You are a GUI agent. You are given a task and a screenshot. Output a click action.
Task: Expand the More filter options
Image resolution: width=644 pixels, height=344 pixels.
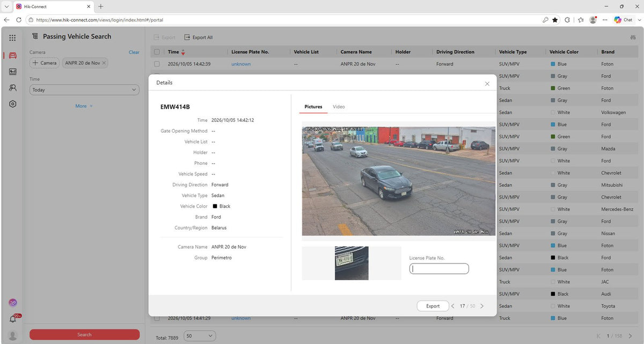84,106
